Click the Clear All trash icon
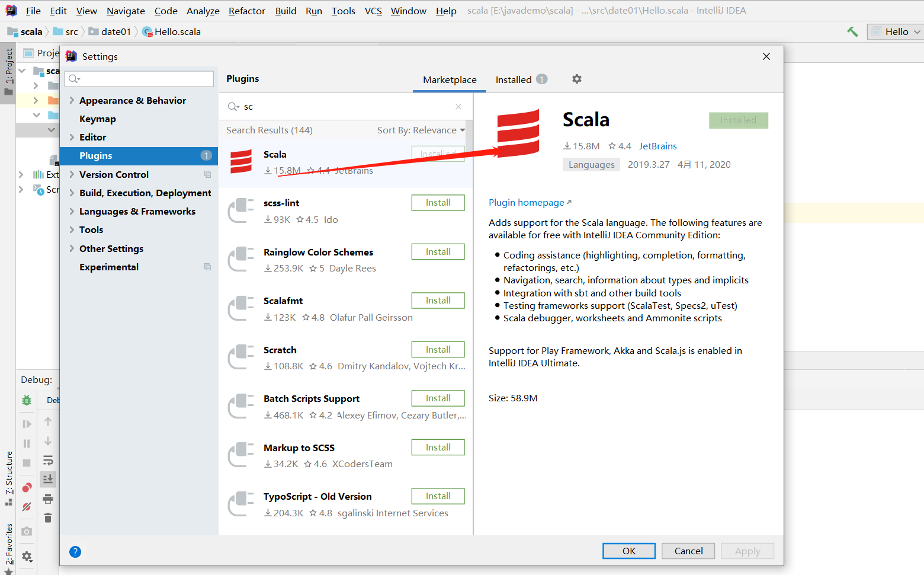 click(48, 518)
